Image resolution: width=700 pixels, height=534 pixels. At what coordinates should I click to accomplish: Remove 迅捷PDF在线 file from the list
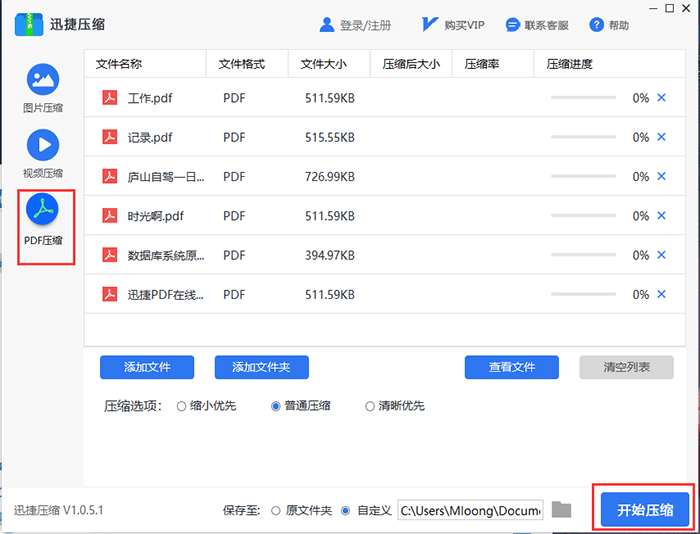click(x=662, y=294)
